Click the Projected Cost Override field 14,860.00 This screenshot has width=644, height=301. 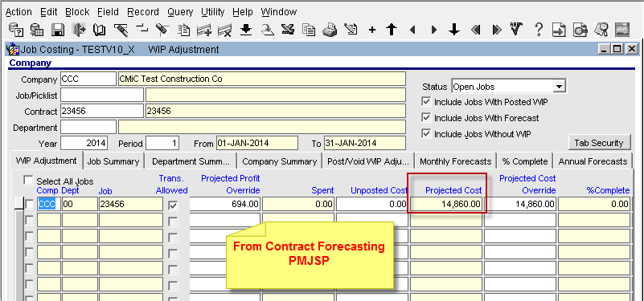coord(520,204)
